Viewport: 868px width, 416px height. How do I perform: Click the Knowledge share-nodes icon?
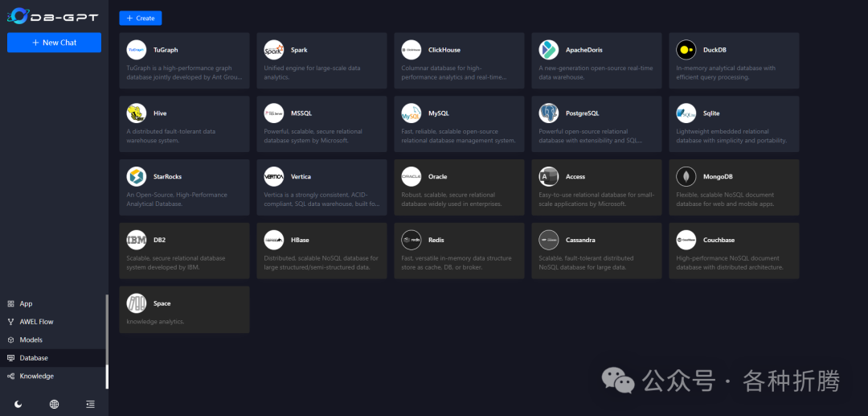point(10,376)
